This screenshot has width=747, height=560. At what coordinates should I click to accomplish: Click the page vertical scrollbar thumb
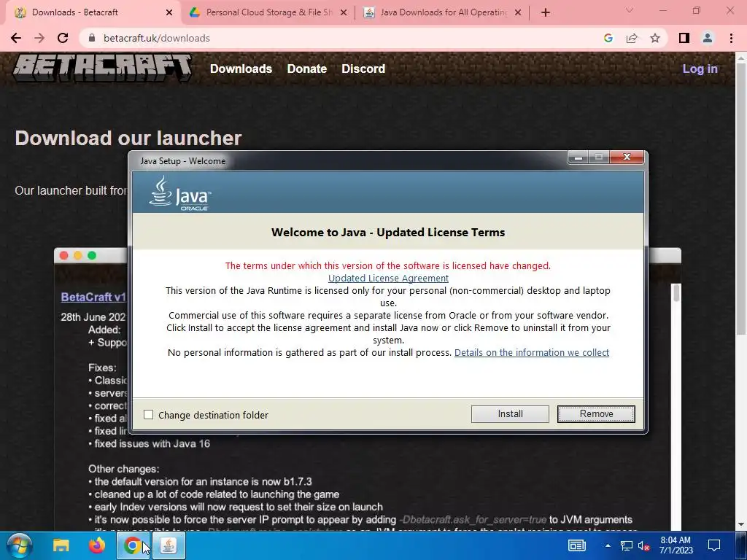pyautogui.click(x=741, y=200)
